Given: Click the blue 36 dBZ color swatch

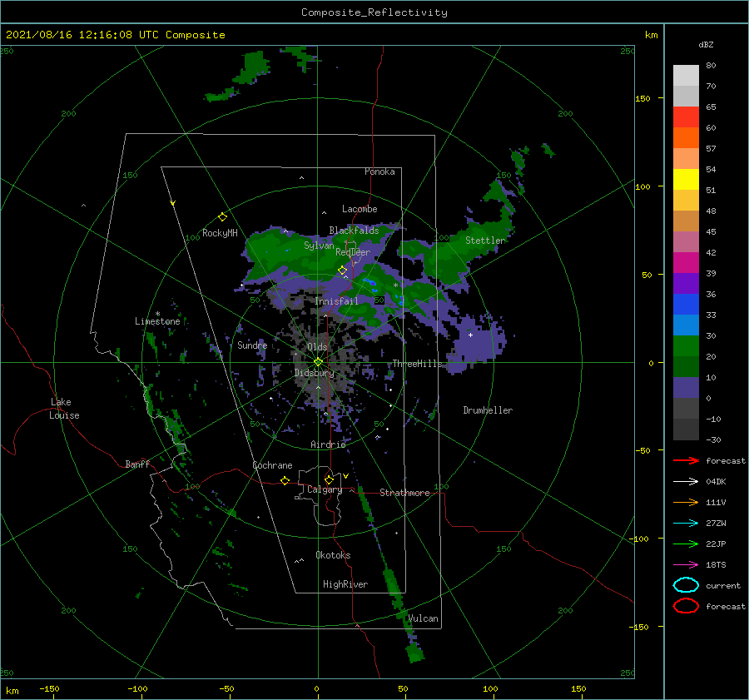Looking at the screenshot, I should tap(686, 304).
